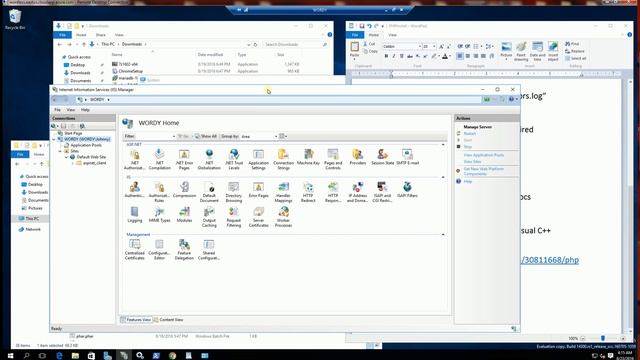
Task: Open Centralized Certificates feature
Action: point(134,249)
